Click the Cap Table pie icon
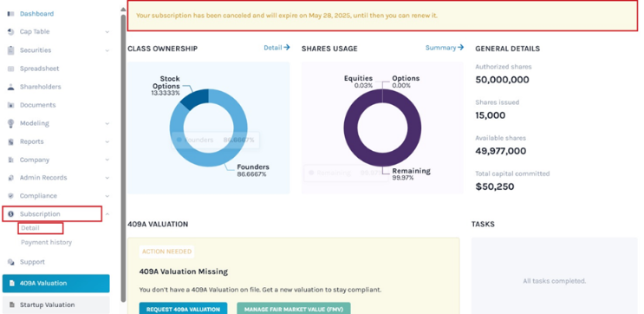The height and width of the screenshot is (314, 644). pos(10,31)
